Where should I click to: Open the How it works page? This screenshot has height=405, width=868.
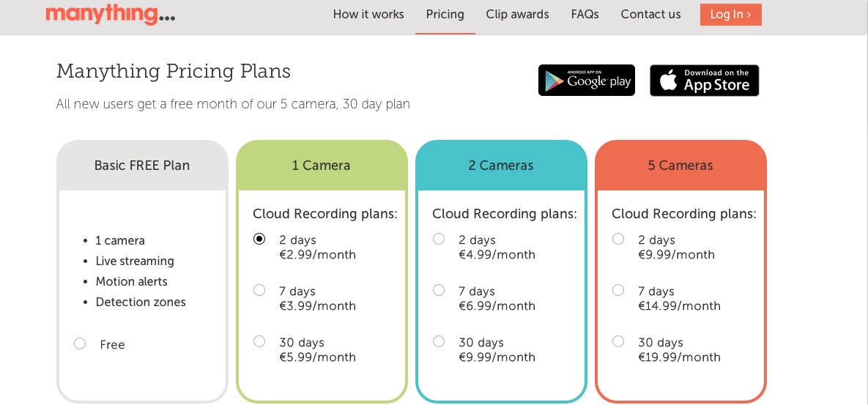coord(368,15)
